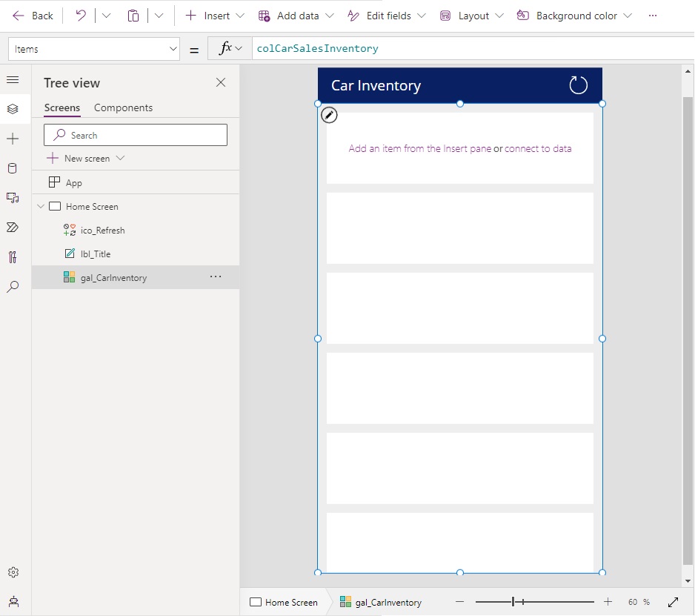Select gal_CarInventory in the tree view
This screenshot has height=616, width=695.
click(x=136, y=278)
